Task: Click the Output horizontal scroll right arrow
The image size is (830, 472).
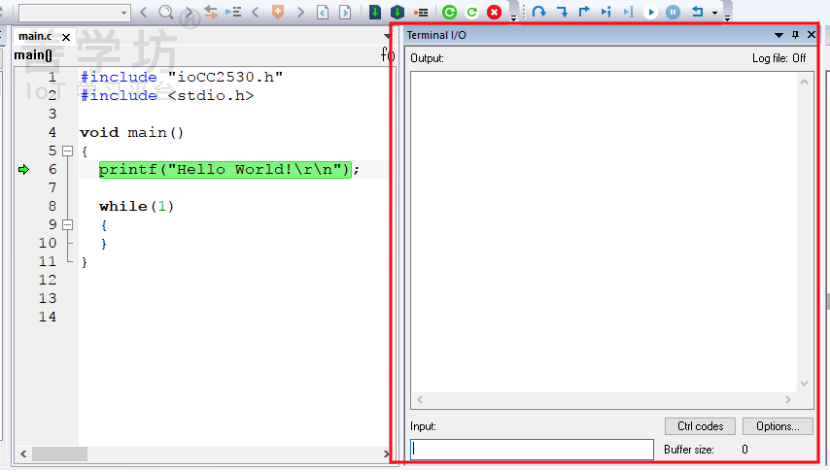Action: [788, 400]
